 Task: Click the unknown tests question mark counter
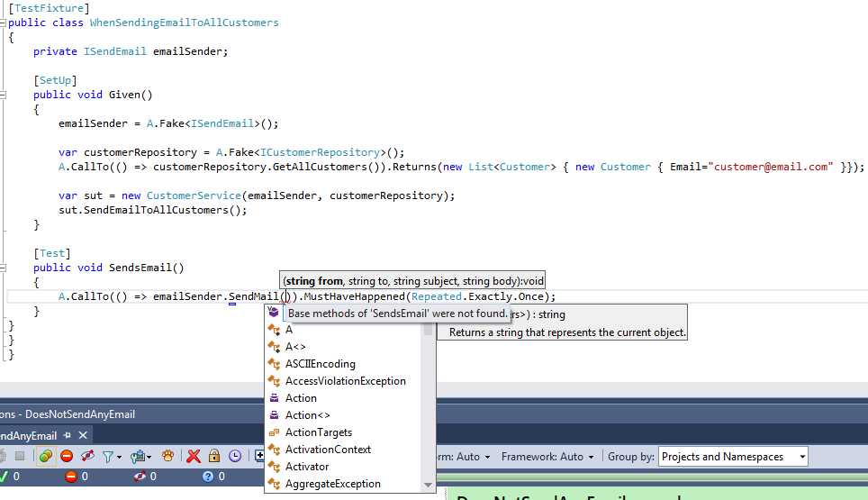213,477
